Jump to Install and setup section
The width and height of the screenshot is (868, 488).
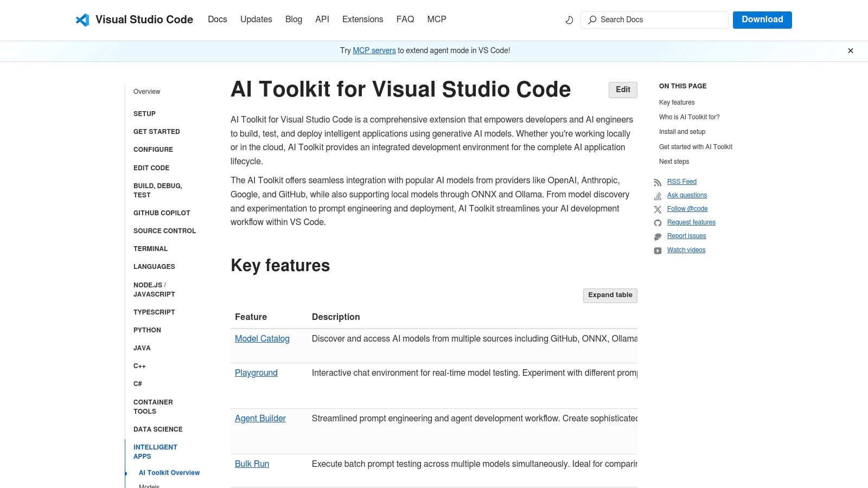[x=682, y=132]
